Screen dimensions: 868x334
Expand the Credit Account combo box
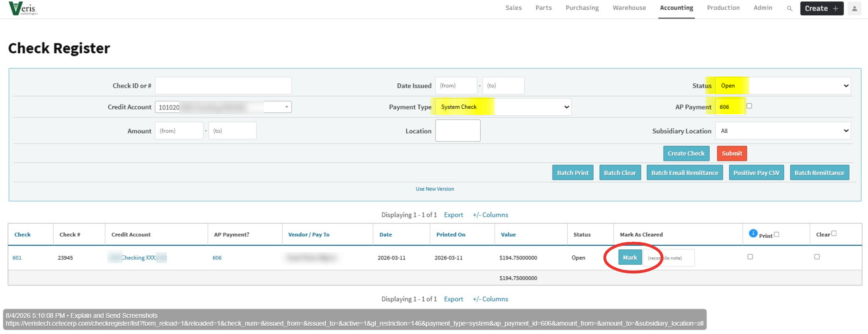[x=223, y=107]
